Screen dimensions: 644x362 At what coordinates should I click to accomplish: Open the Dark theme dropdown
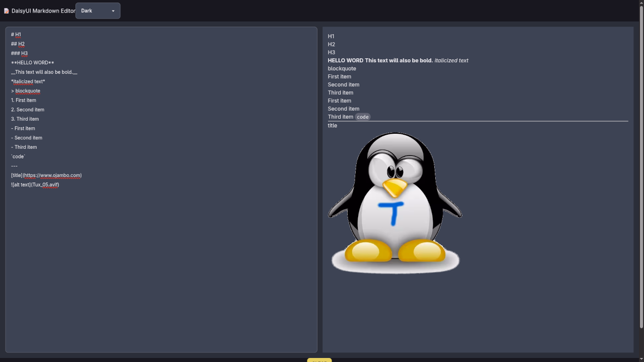point(98,11)
